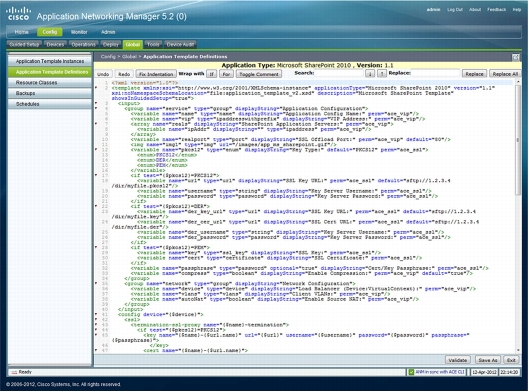
Task: Focus the Search input field
Action: (x=339, y=73)
